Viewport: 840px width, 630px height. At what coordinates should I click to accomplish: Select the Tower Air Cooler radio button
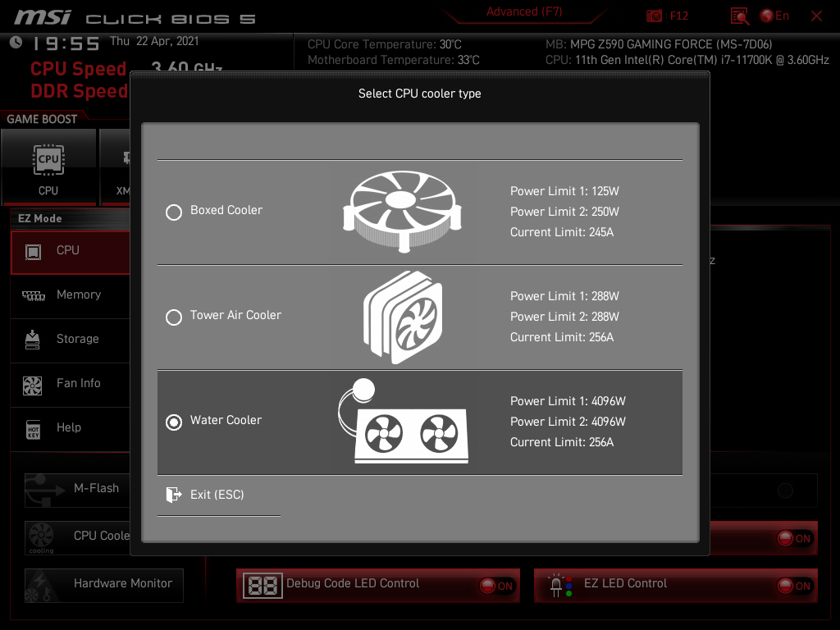174,317
